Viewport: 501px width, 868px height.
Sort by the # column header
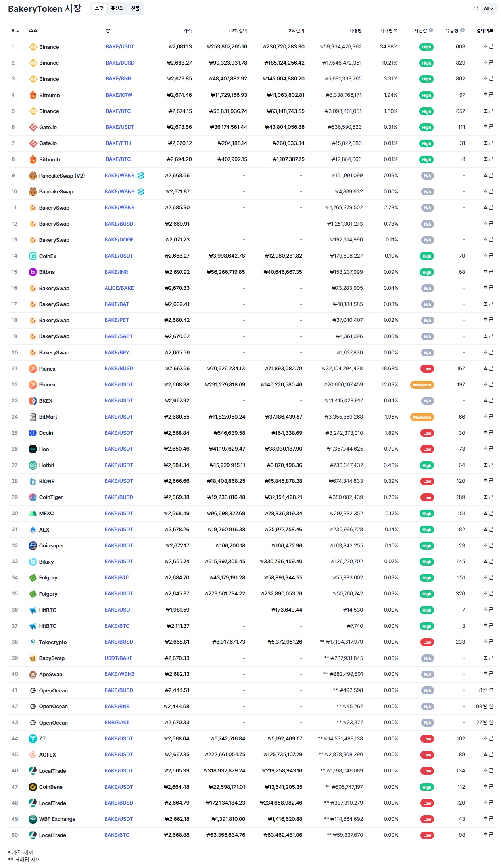tap(15, 31)
